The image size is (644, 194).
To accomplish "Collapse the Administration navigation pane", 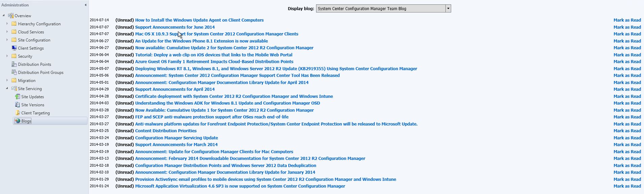I will (85, 5).
